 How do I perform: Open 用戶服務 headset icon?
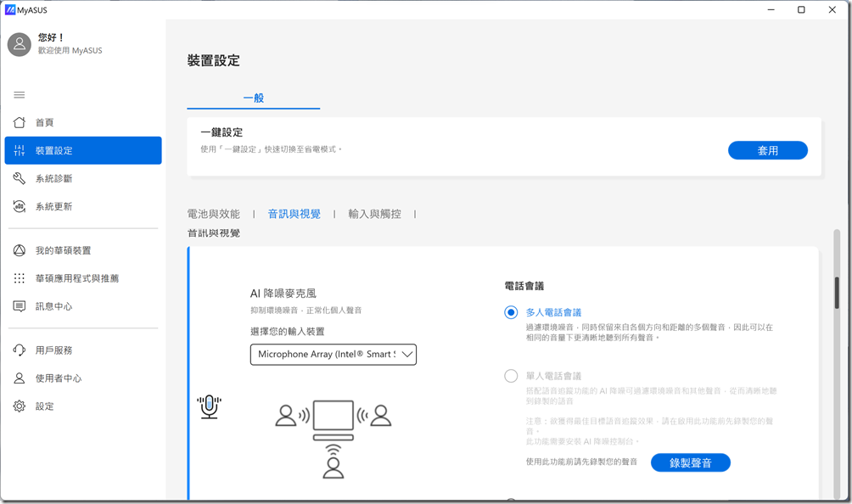click(20, 350)
